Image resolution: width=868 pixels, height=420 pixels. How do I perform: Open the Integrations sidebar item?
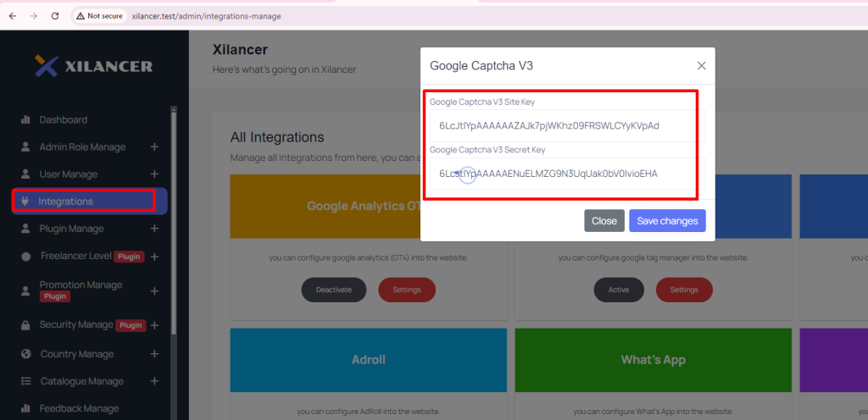click(x=89, y=202)
